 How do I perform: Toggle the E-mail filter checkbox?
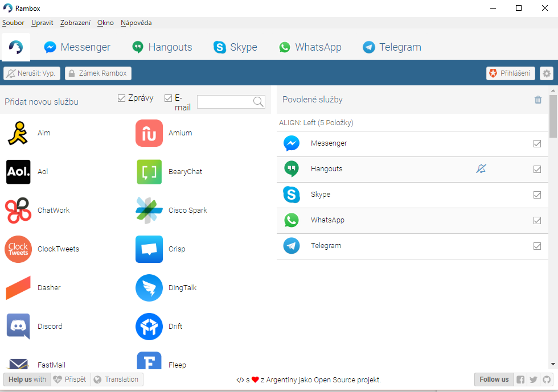(x=169, y=98)
